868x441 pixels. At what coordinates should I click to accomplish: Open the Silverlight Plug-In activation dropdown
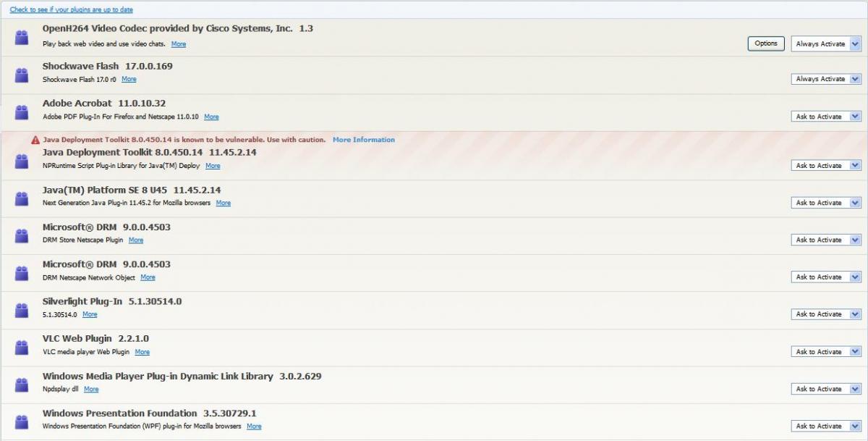(826, 314)
